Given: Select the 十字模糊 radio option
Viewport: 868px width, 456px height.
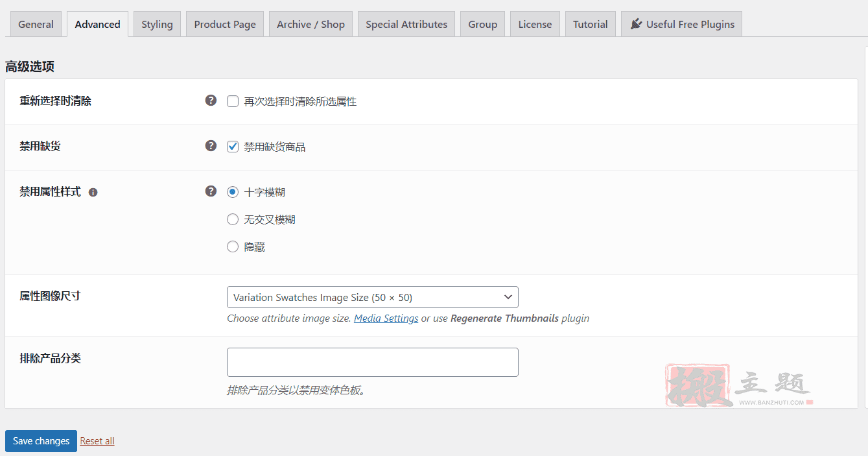Looking at the screenshot, I should pyautogui.click(x=233, y=192).
